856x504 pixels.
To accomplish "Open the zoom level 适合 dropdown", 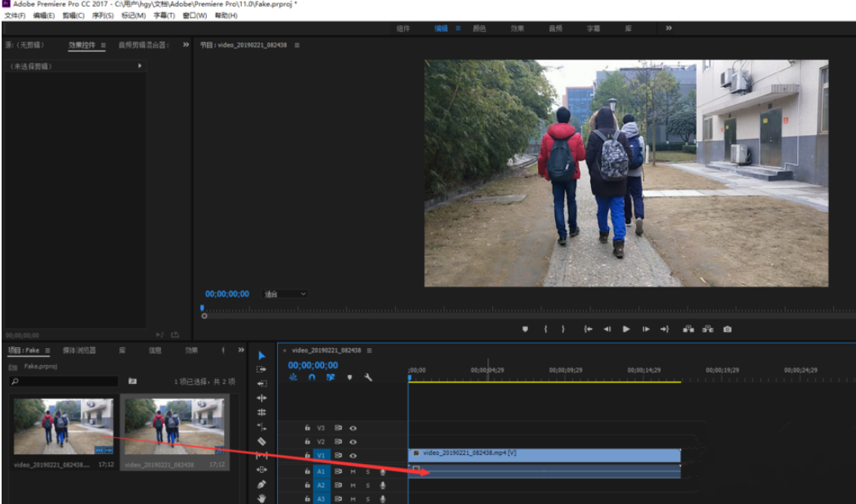I will 285,294.
